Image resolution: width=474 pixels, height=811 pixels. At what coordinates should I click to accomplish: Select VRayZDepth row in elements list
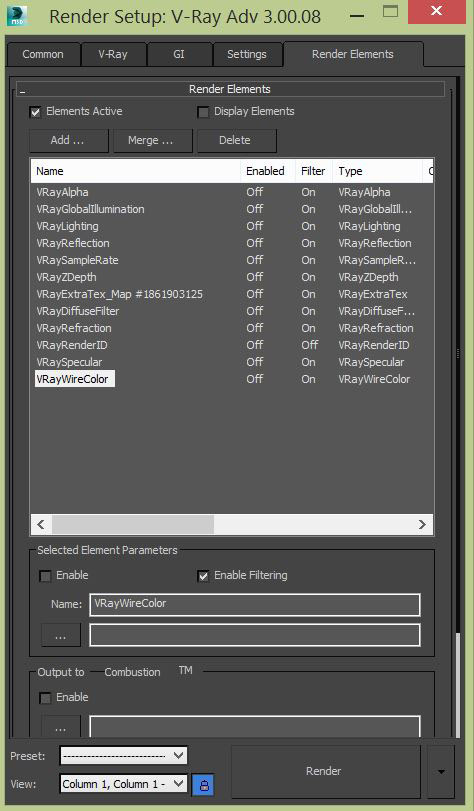tap(232, 277)
